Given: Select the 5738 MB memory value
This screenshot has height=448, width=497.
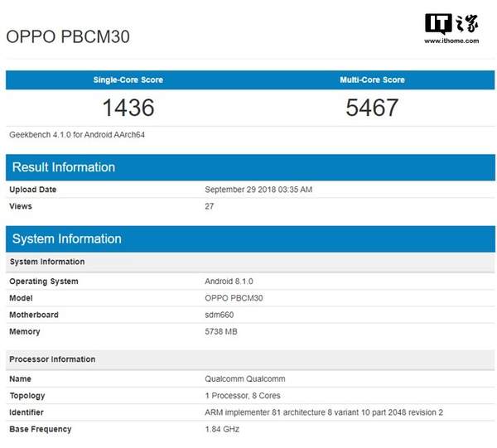Looking at the screenshot, I should [x=221, y=332].
